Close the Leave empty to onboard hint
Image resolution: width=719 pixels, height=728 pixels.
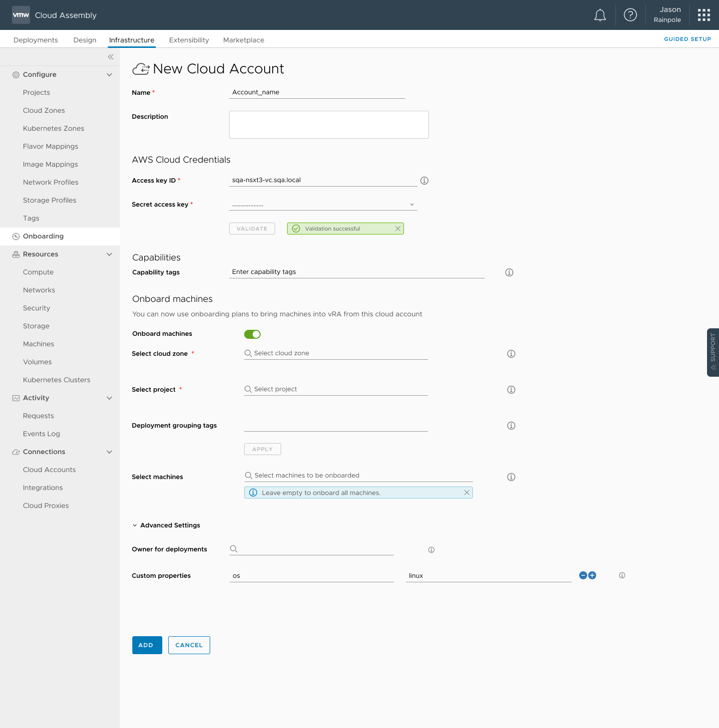pyautogui.click(x=467, y=492)
